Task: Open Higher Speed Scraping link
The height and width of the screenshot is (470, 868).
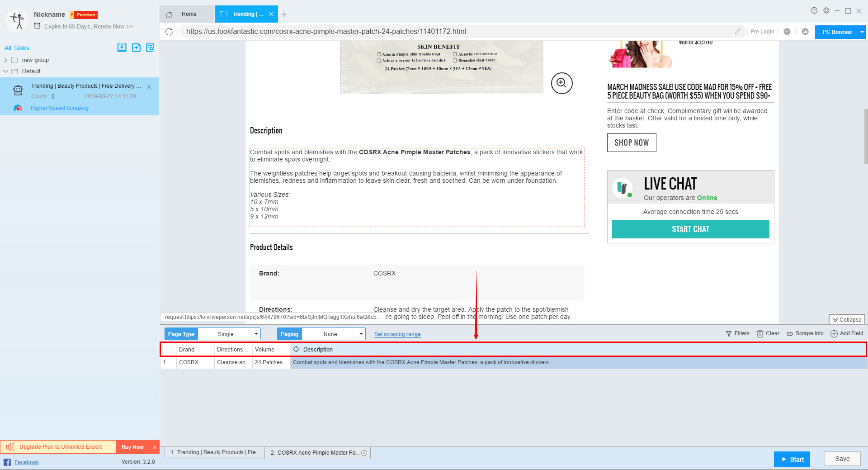Action: click(x=60, y=108)
